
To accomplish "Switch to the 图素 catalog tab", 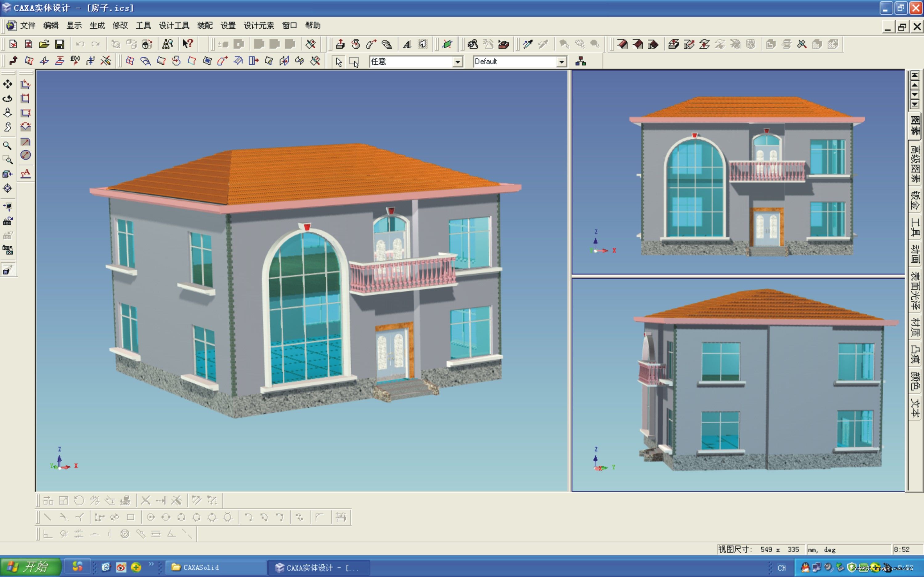I will (915, 126).
